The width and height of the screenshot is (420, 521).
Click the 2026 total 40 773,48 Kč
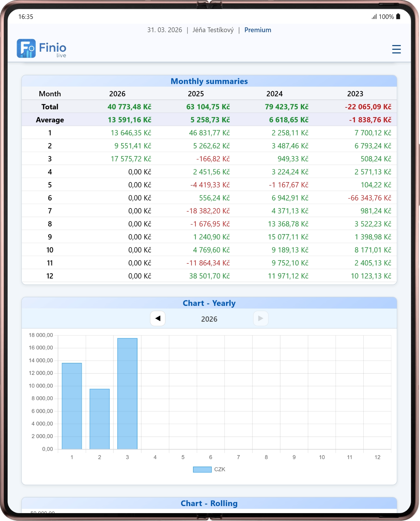(x=129, y=107)
